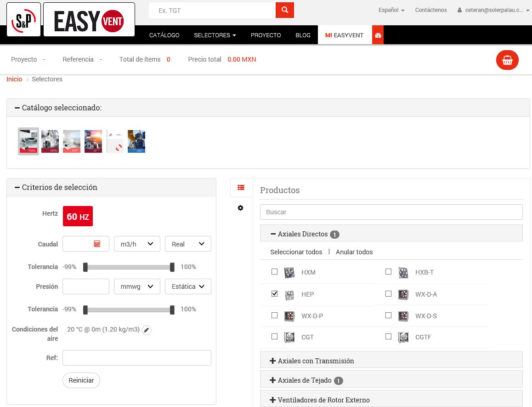This screenshot has height=407, width=532.
Task: Switch to the product list view icon
Action: [241, 188]
